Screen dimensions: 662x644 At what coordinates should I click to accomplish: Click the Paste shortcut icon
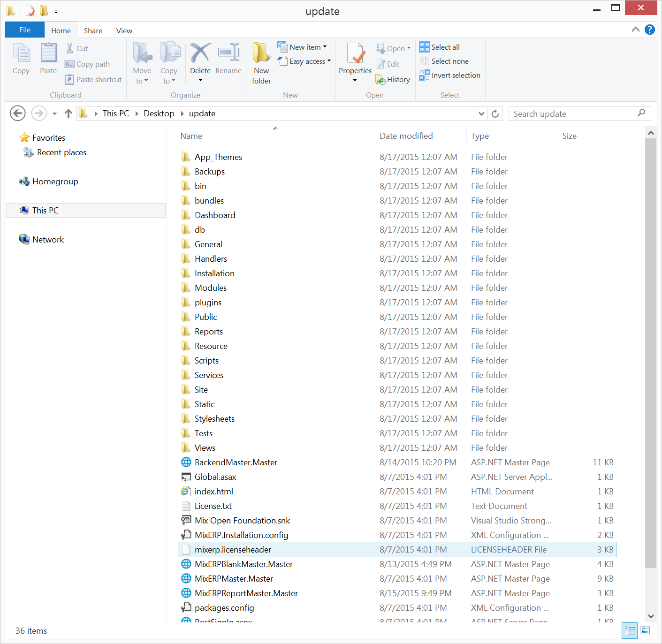69,79
